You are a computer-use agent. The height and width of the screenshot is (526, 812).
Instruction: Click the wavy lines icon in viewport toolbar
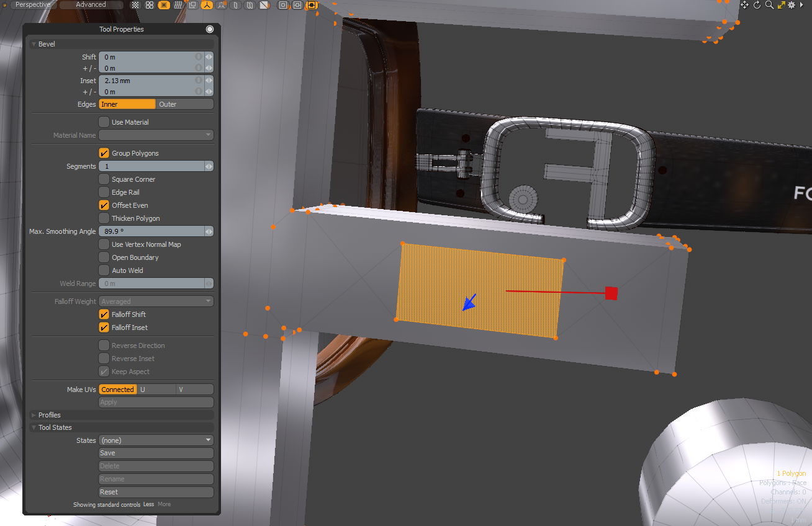(178, 5)
